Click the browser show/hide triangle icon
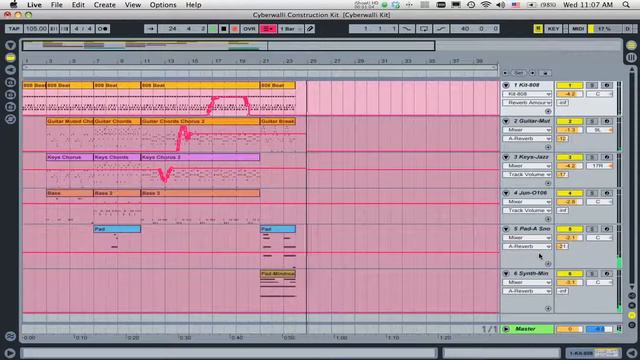Screen dimensions: 640x360 (x=11, y=45)
